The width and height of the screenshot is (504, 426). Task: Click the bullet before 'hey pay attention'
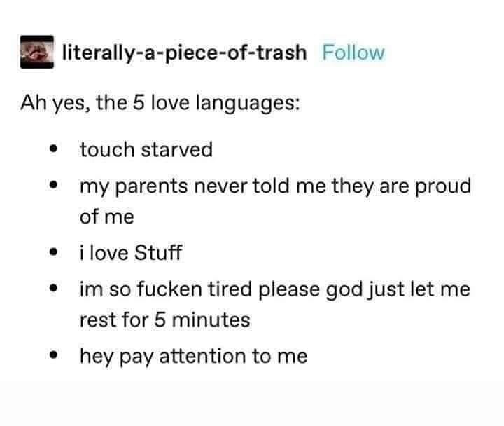(x=53, y=357)
